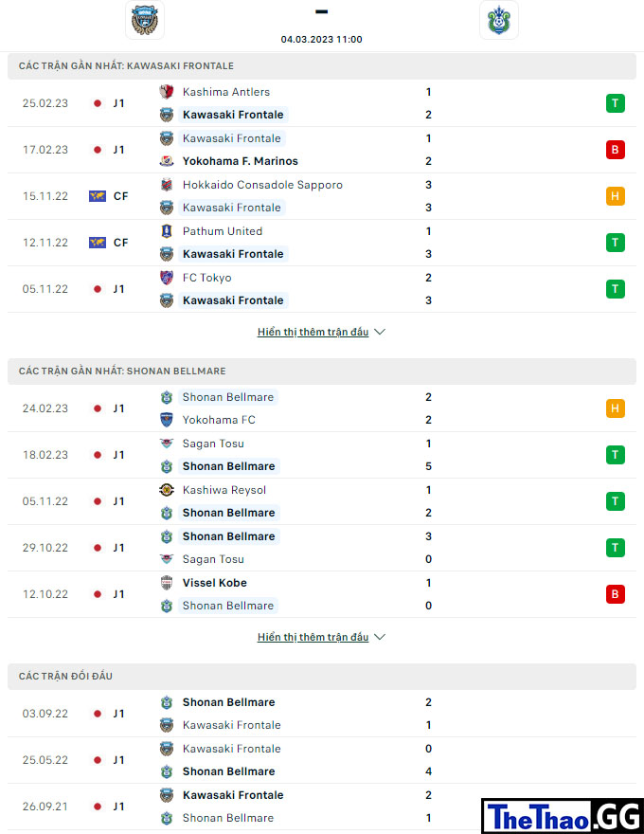The height and width of the screenshot is (834, 644).
Task: Click the TheThao.GG watermark logo
Action: pyautogui.click(x=563, y=816)
